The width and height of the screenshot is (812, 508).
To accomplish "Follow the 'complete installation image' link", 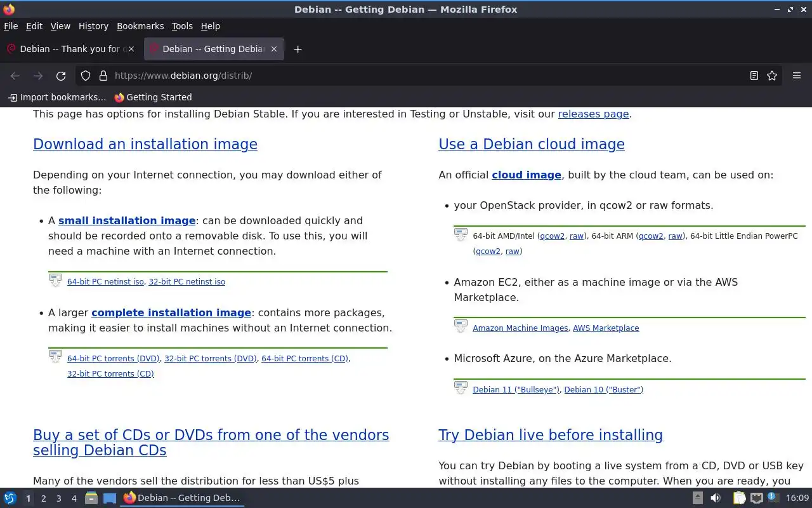I will [171, 312].
